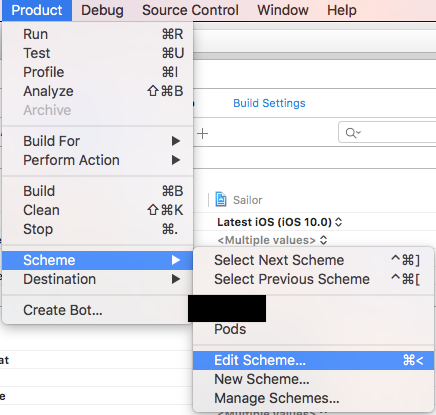Open the Debug menu
This screenshot has height=415, width=436.
[x=102, y=10]
